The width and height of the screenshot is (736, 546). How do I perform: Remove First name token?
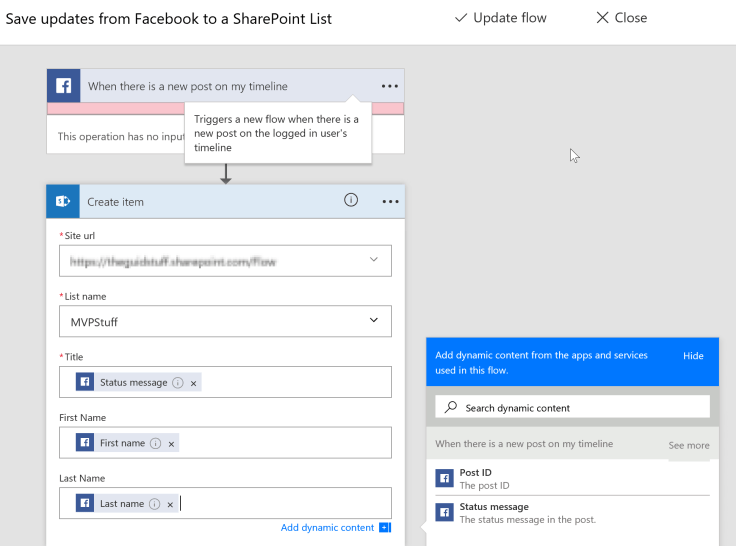coord(171,443)
